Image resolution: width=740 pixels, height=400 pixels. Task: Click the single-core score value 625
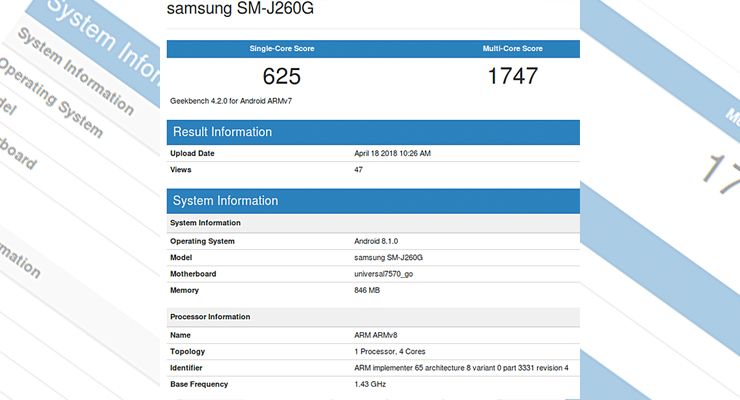pos(282,76)
